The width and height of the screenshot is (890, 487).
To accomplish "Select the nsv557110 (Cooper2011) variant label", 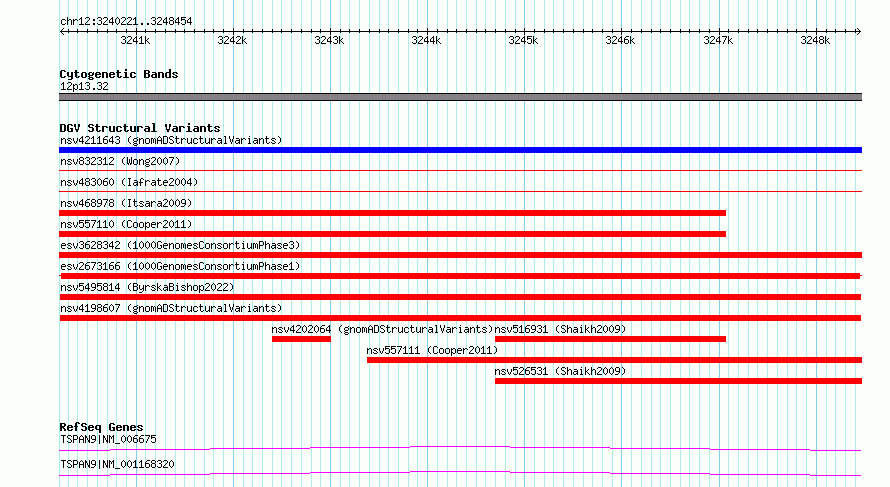I will click(x=126, y=224).
